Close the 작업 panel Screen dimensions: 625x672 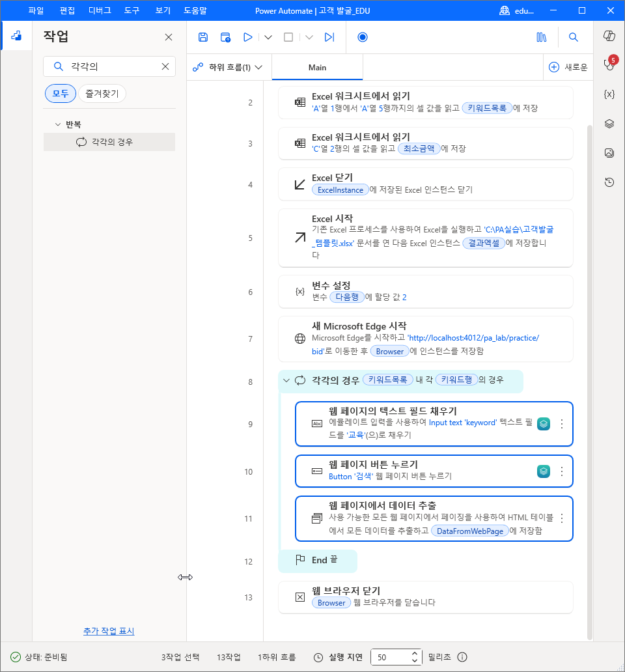pos(169,37)
